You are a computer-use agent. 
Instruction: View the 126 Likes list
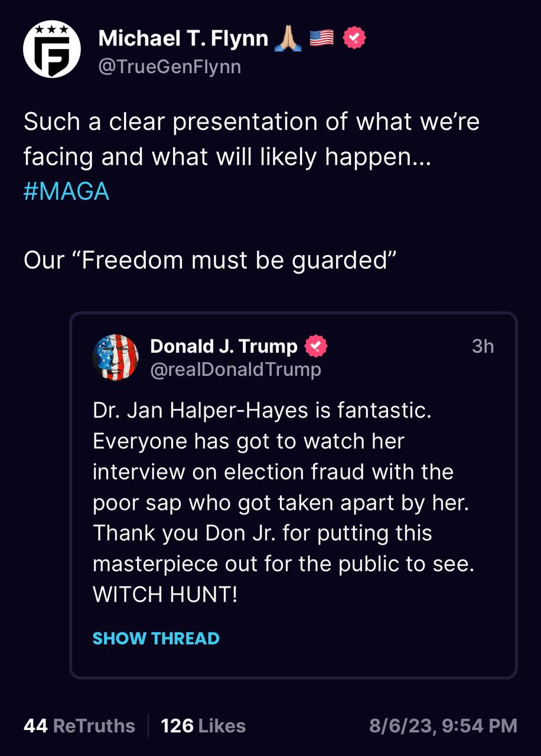point(203,725)
